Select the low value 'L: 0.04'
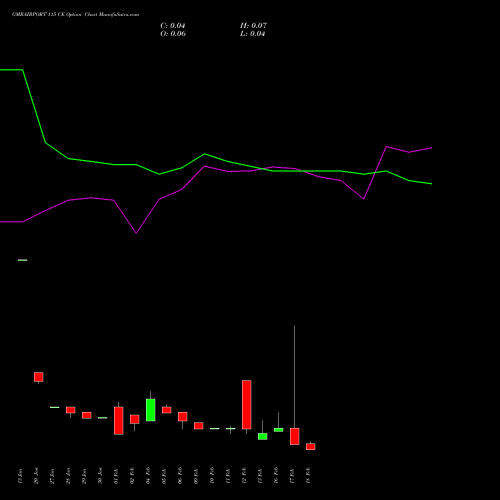 click(x=253, y=34)
